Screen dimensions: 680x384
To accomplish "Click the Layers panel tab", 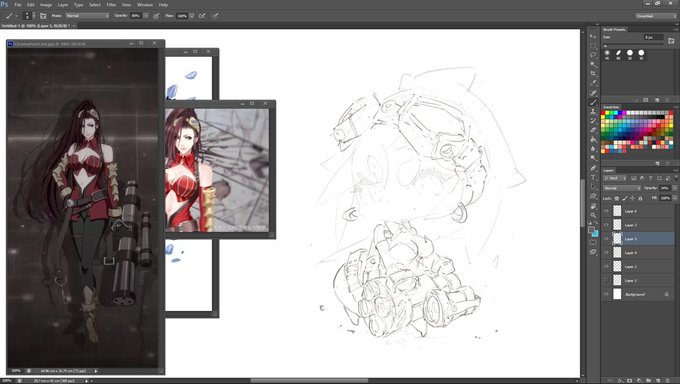I will [x=608, y=170].
